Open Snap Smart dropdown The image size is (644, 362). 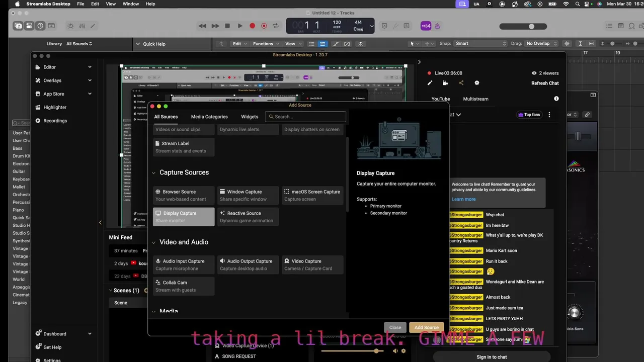pyautogui.click(x=480, y=43)
